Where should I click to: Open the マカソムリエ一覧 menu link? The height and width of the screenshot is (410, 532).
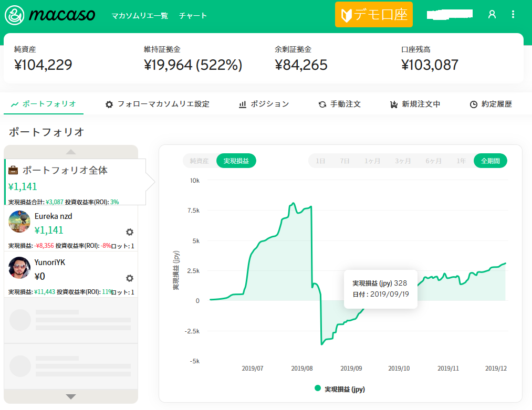click(140, 15)
